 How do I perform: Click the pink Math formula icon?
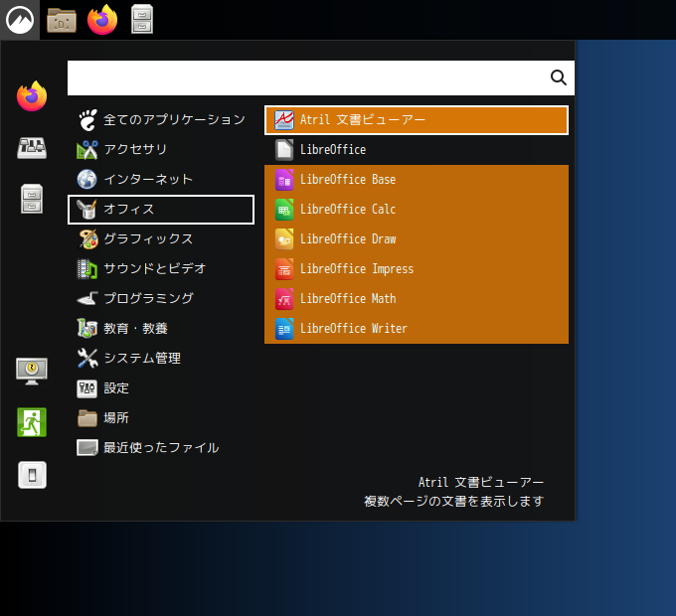(x=284, y=299)
